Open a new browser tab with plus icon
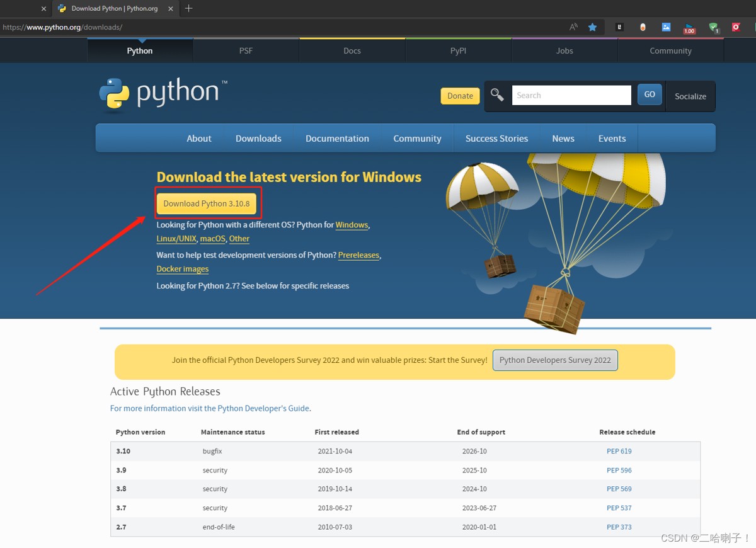756x548 pixels. [188, 8]
